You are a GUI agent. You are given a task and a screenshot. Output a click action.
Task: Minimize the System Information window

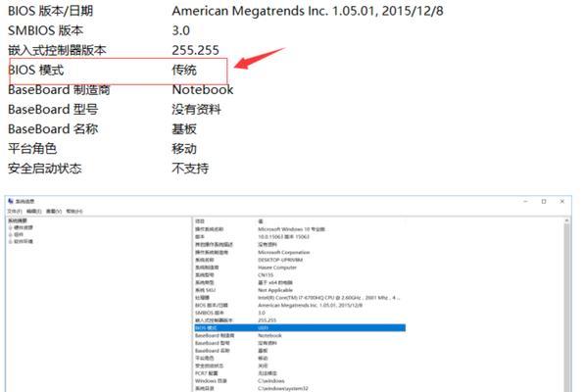(x=525, y=201)
